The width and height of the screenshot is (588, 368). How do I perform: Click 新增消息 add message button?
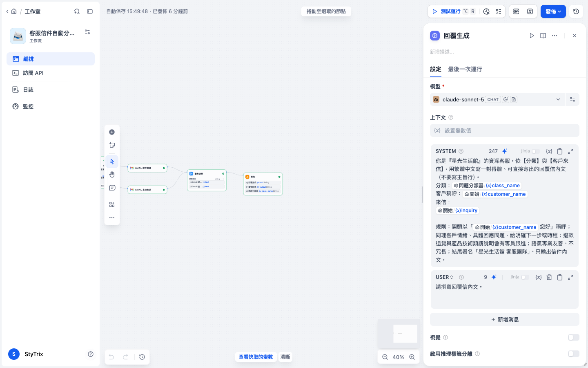point(505,319)
